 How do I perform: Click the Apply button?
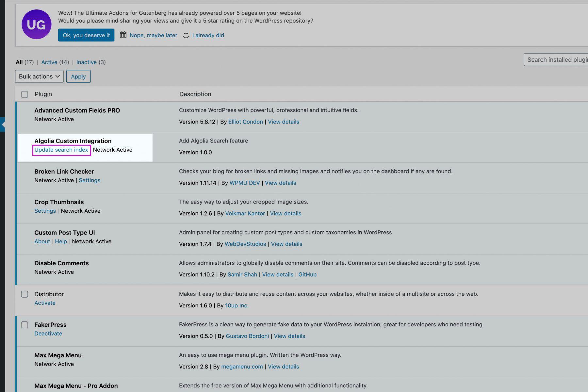pyautogui.click(x=78, y=76)
